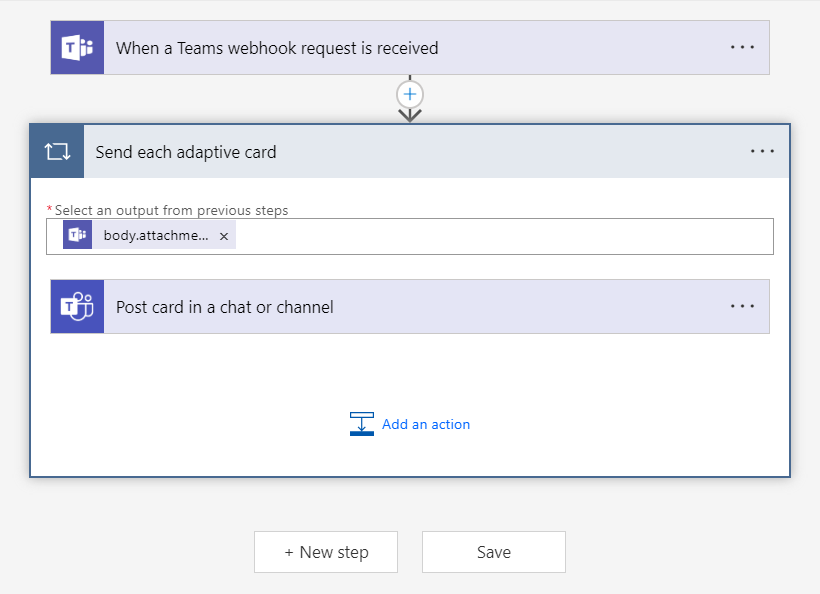Click the Add an action icon

[361, 424]
